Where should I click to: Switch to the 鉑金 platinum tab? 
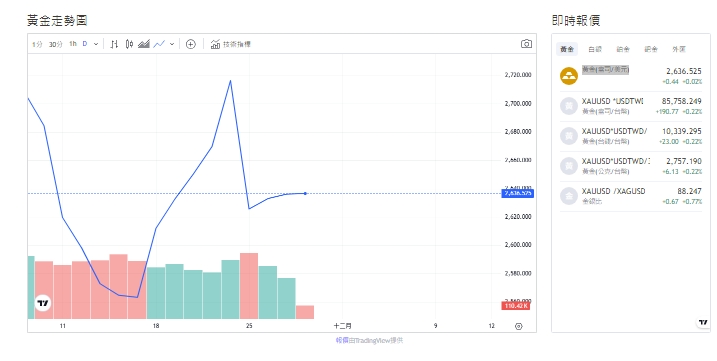[623, 49]
